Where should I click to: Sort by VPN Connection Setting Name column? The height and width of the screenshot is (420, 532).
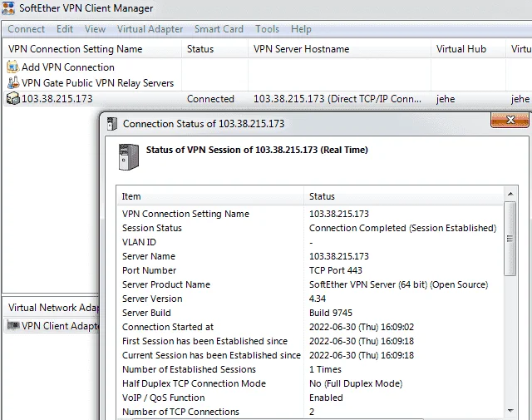[x=92, y=49]
